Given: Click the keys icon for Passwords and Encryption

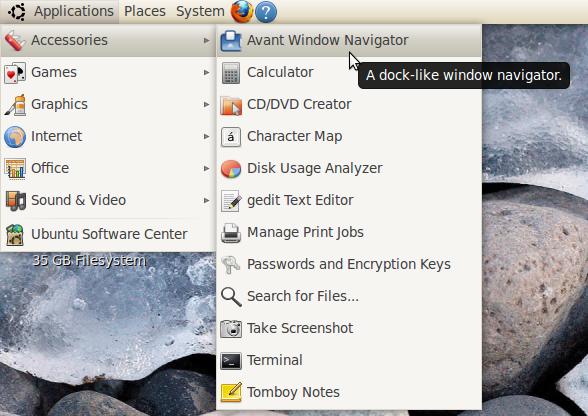Looking at the screenshot, I should coord(231,265).
